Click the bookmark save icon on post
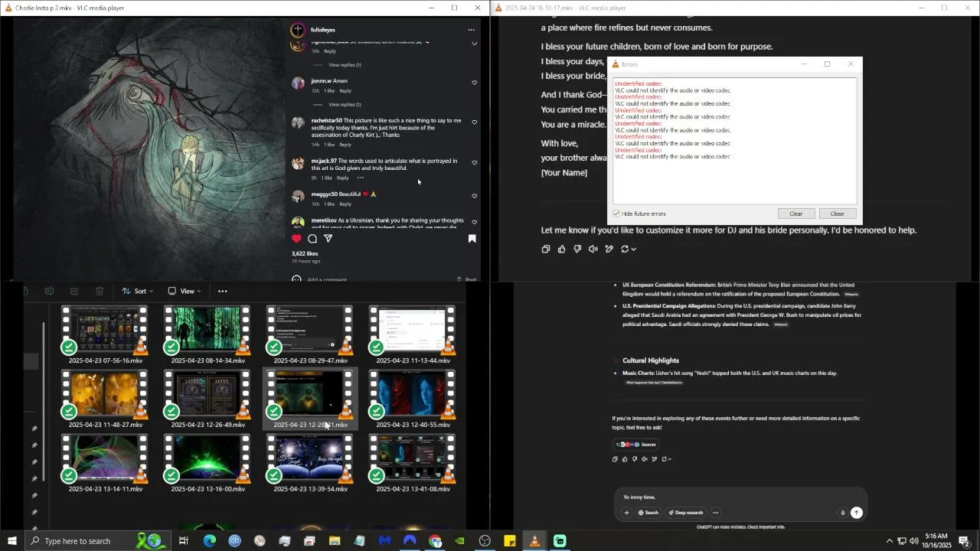This screenshot has width=980, height=551. pos(472,239)
